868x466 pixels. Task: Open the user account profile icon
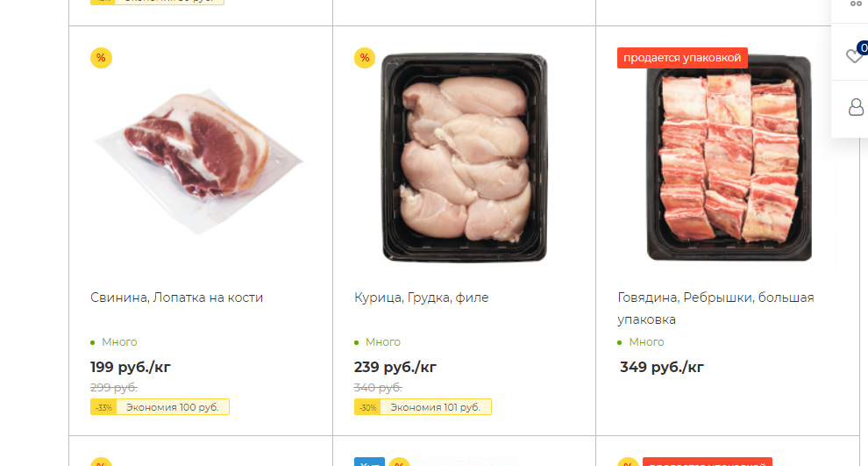[855, 107]
